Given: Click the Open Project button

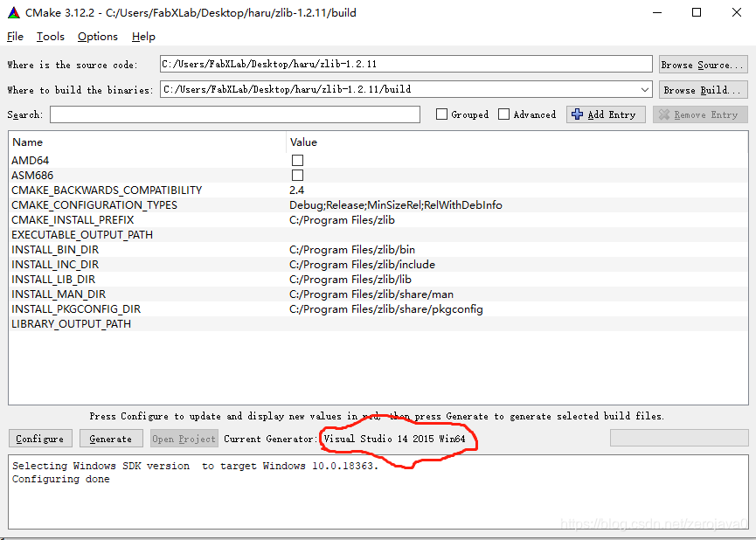Looking at the screenshot, I should (x=184, y=439).
